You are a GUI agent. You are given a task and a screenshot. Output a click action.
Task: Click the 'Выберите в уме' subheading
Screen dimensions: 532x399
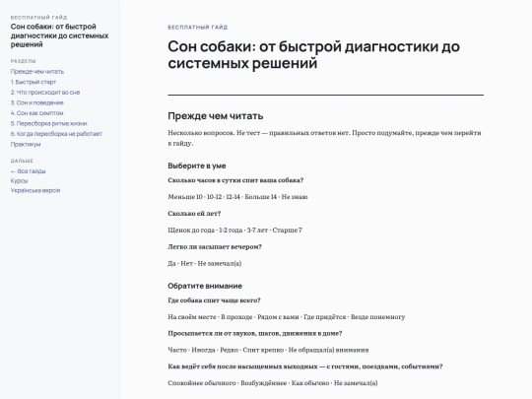coord(197,166)
